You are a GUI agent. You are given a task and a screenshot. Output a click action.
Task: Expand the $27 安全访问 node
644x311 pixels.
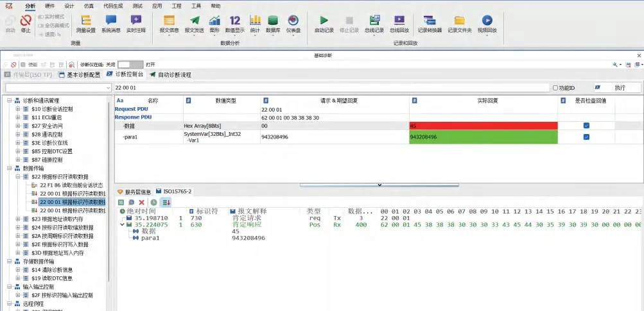click(18, 126)
